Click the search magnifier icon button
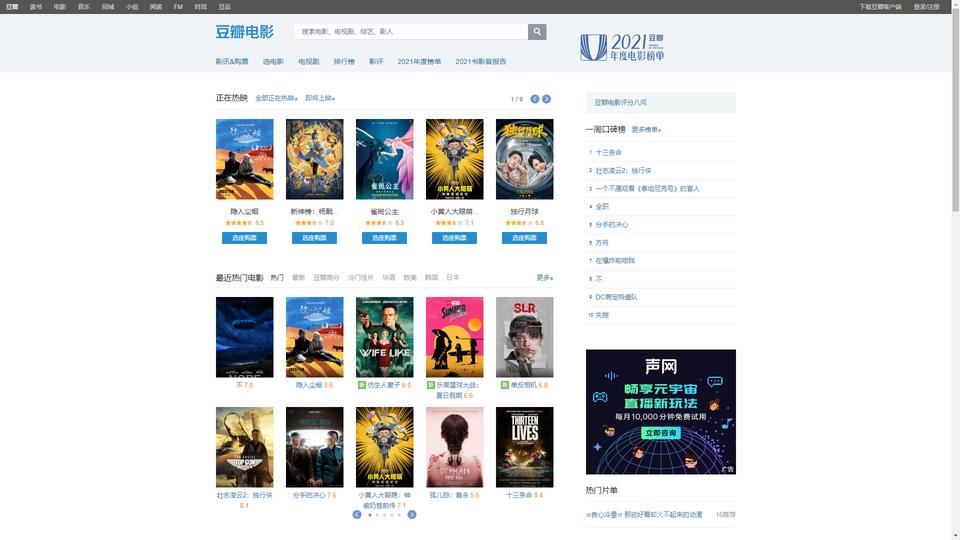The image size is (960, 540). tap(537, 32)
